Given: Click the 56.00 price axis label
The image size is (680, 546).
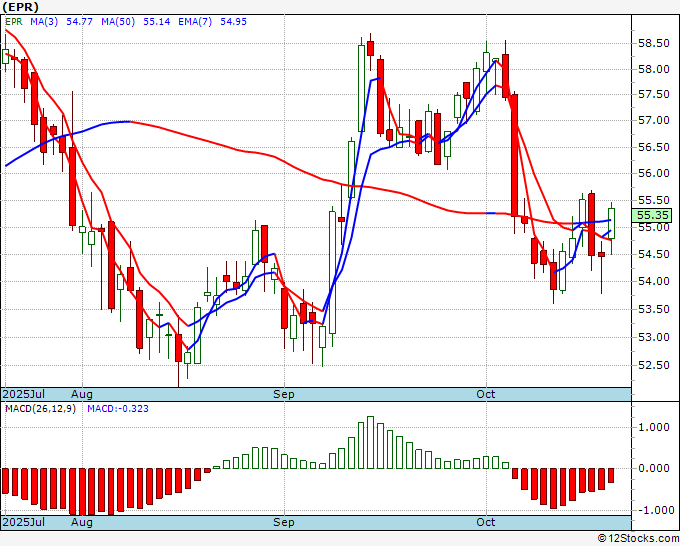Looking at the screenshot, I should tap(654, 173).
